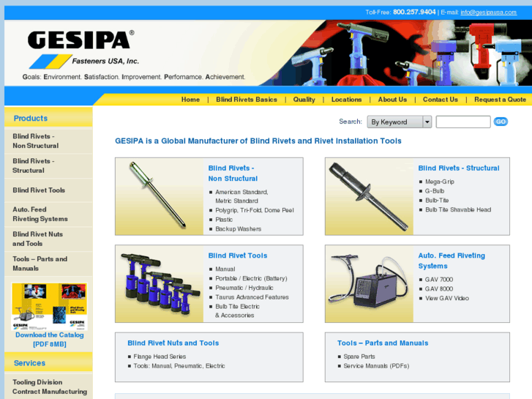This screenshot has height=399, width=532.
Task: Click the info@gesipausa.com email link
Action: (x=488, y=12)
